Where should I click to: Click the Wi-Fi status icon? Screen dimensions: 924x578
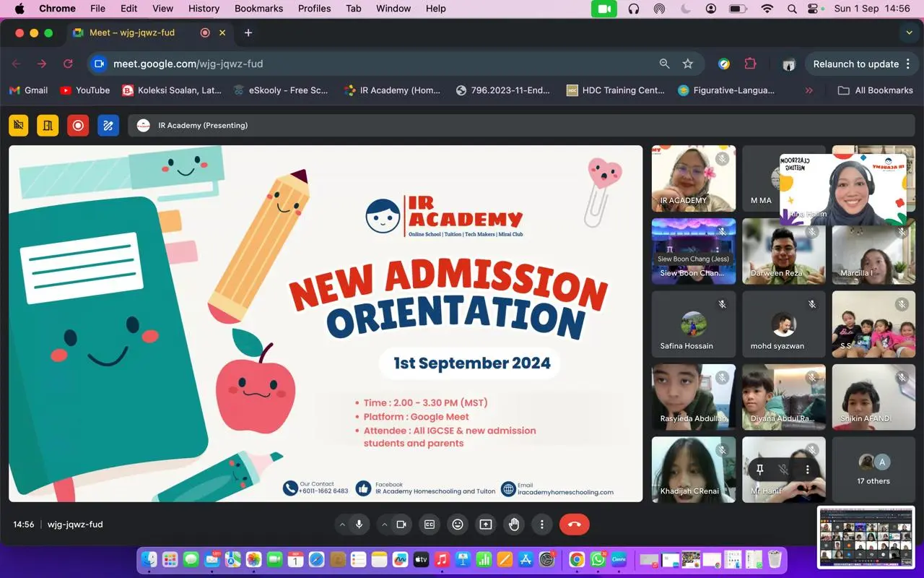(x=767, y=9)
